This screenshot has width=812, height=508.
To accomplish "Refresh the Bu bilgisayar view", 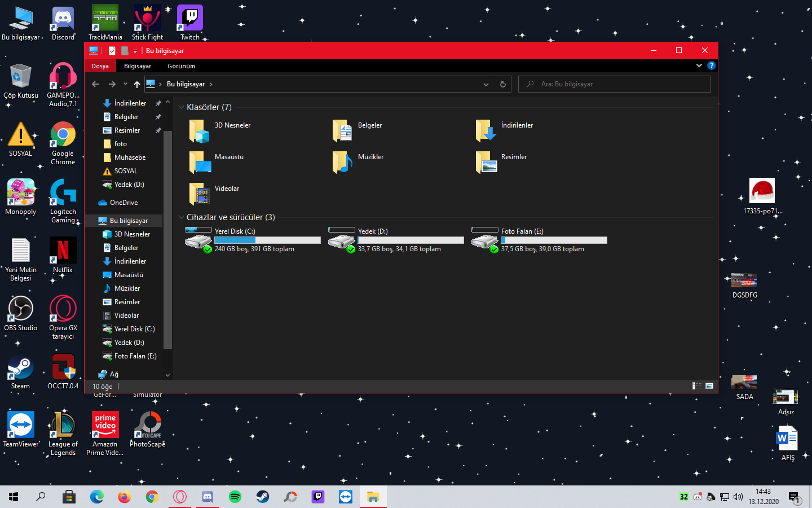I will (503, 84).
